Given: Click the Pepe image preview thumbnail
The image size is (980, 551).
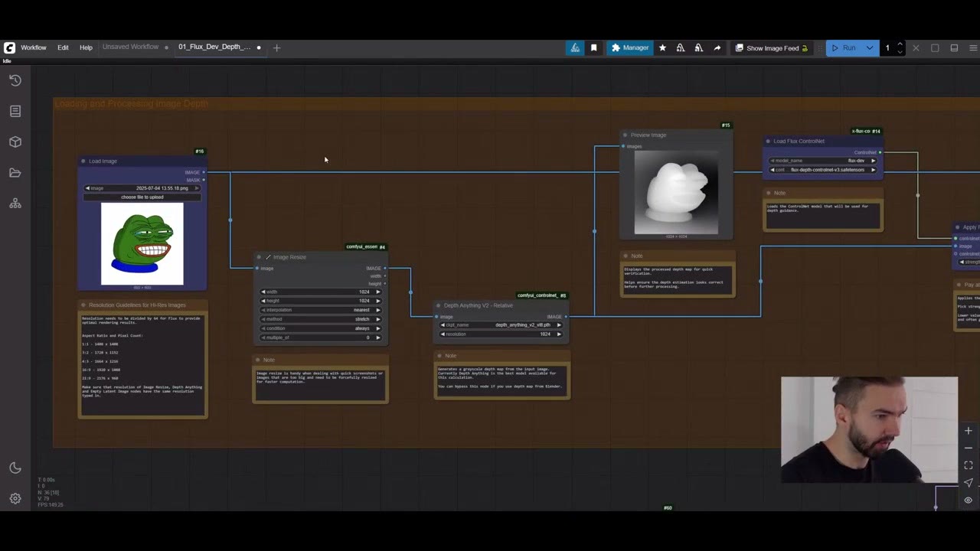Looking at the screenshot, I should coord(142,243).
